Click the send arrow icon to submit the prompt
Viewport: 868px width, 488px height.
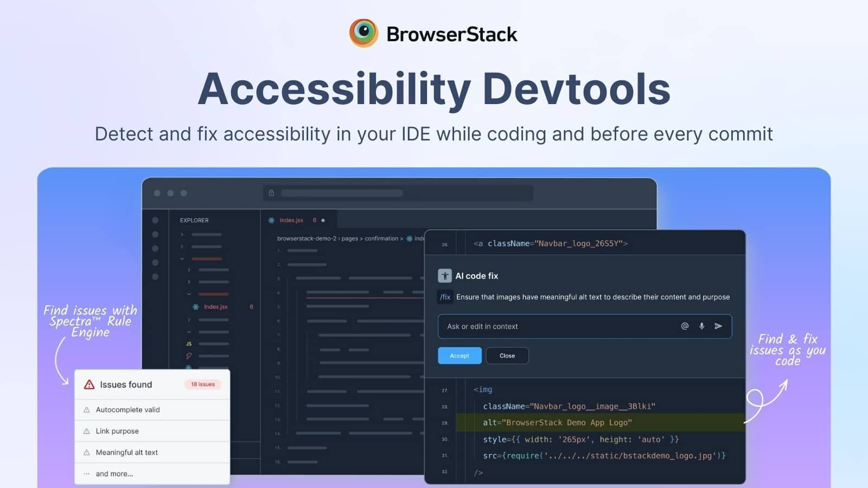719,326
